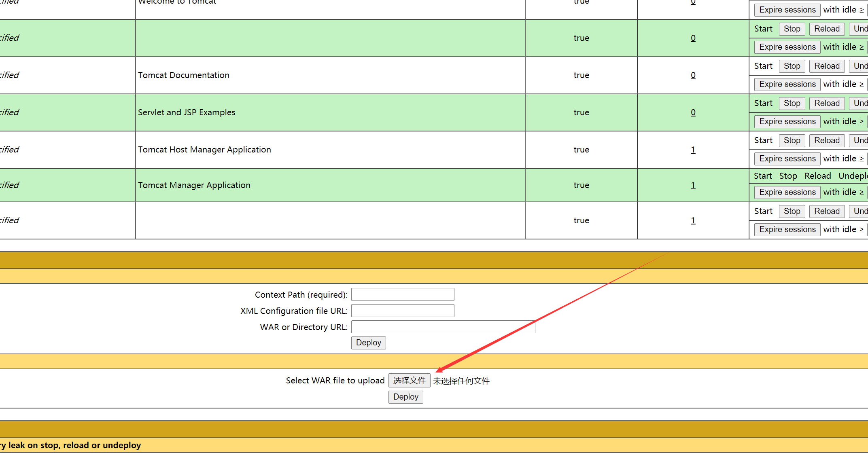This screenshot has width=868, height=457.
Task: Click the WAR or Directory URL field
Action: pyautogui.click(x=443, y=327)
